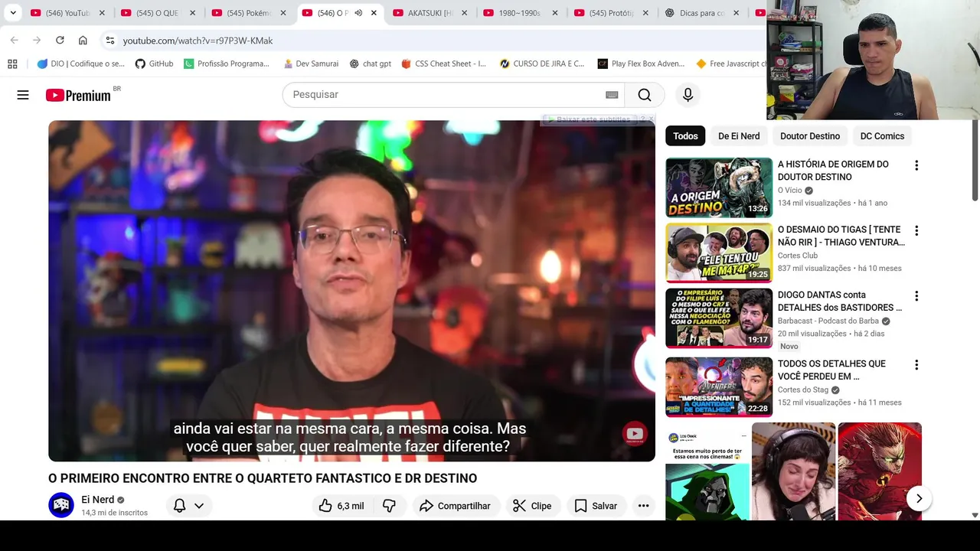The height and width of the screenshot is (551, 980).
Task: Switch to 1980~1990s browser tab
Action: point(521,13)
